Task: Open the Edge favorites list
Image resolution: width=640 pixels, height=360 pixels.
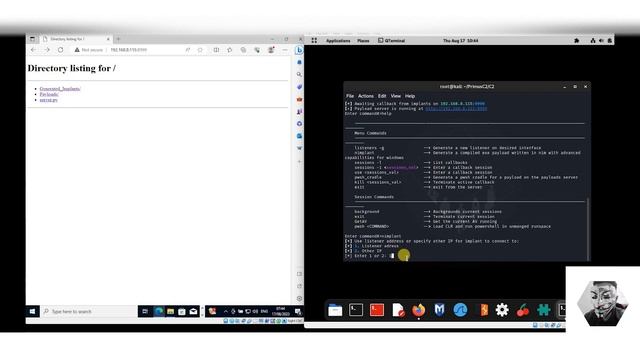Action: click(x=230, y=50)
